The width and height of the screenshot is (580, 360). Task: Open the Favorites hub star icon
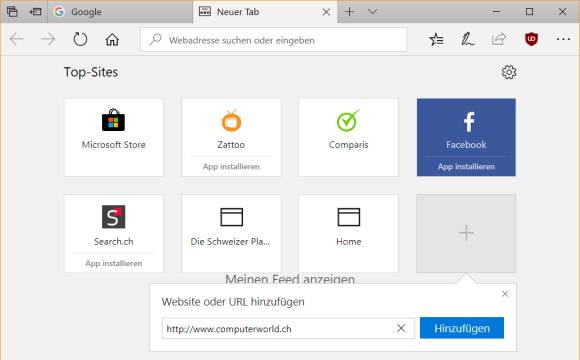tap(436, 39)
